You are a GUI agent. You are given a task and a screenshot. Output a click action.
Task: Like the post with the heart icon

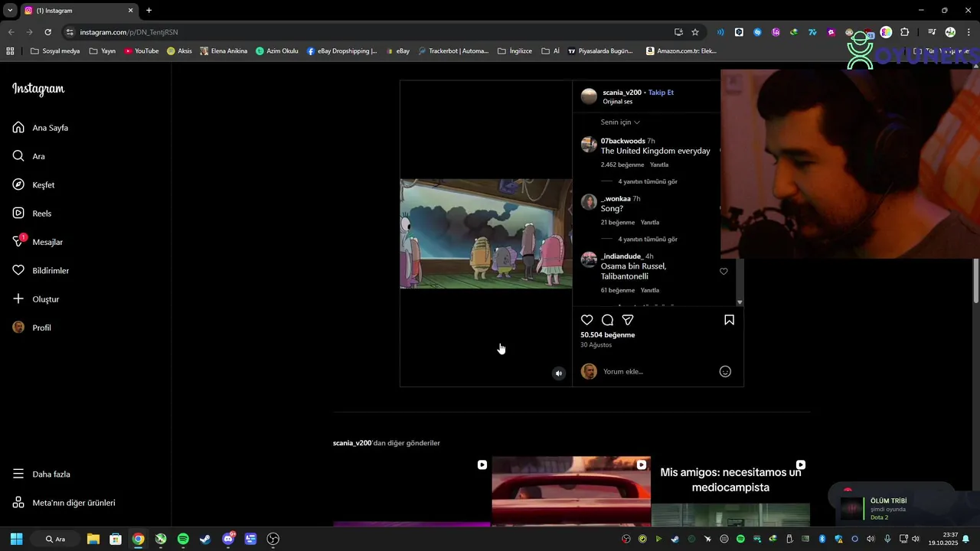[x=586, y=320]
